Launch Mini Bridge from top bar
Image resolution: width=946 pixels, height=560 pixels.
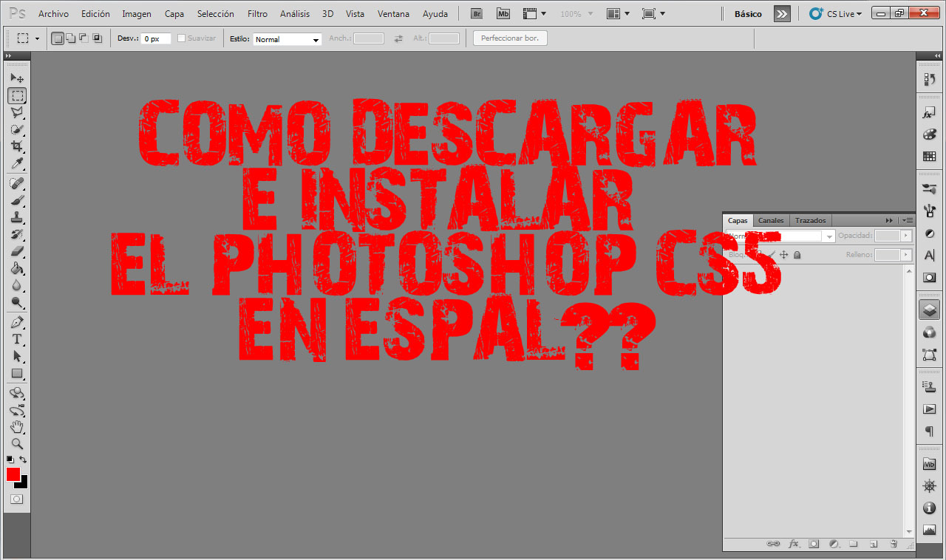point(503,13)
